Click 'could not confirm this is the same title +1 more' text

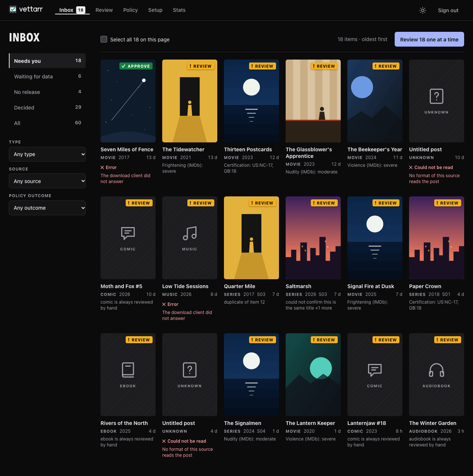[x=311, y=305]
